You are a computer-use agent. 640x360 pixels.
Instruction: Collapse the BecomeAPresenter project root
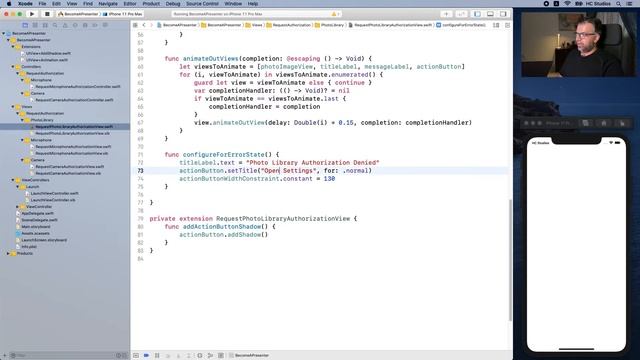4,33
